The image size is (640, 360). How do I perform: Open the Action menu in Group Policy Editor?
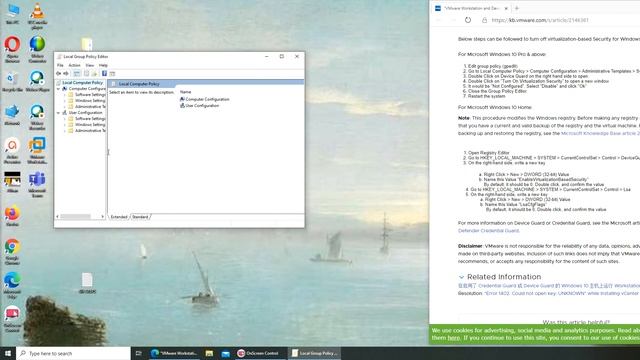click(x=74, y=65)
